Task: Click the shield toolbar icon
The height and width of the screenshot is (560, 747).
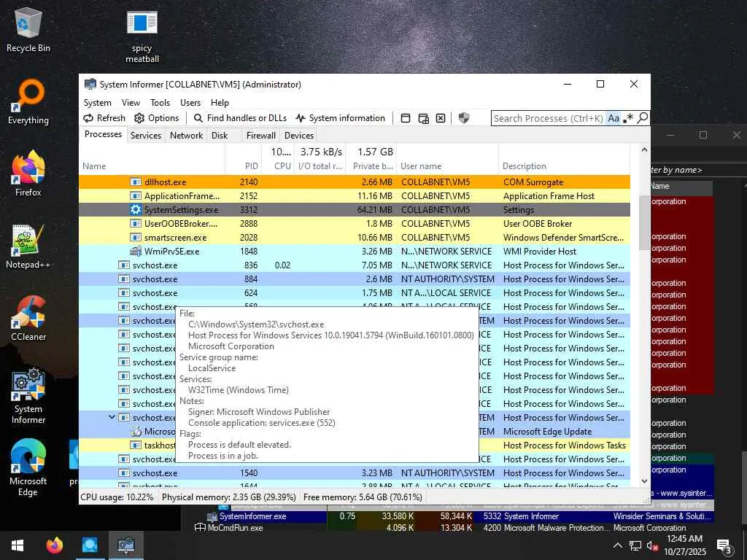Action: (463, 117)
